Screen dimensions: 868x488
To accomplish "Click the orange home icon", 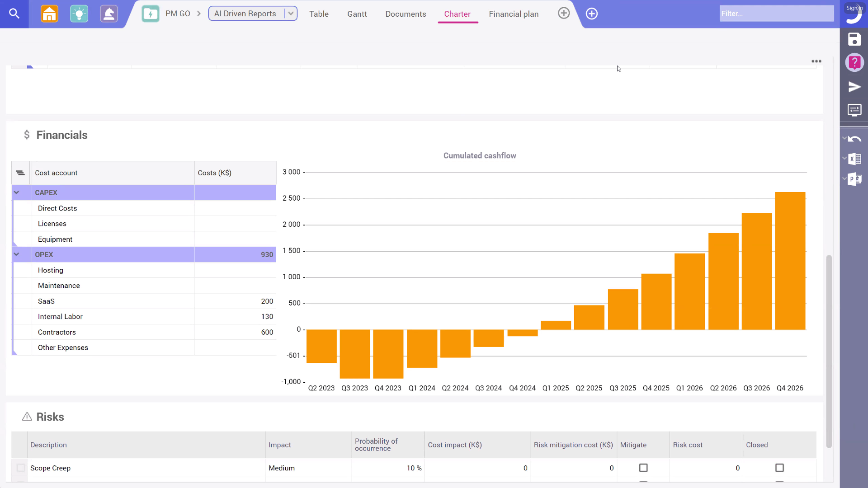I will (49, 14).
